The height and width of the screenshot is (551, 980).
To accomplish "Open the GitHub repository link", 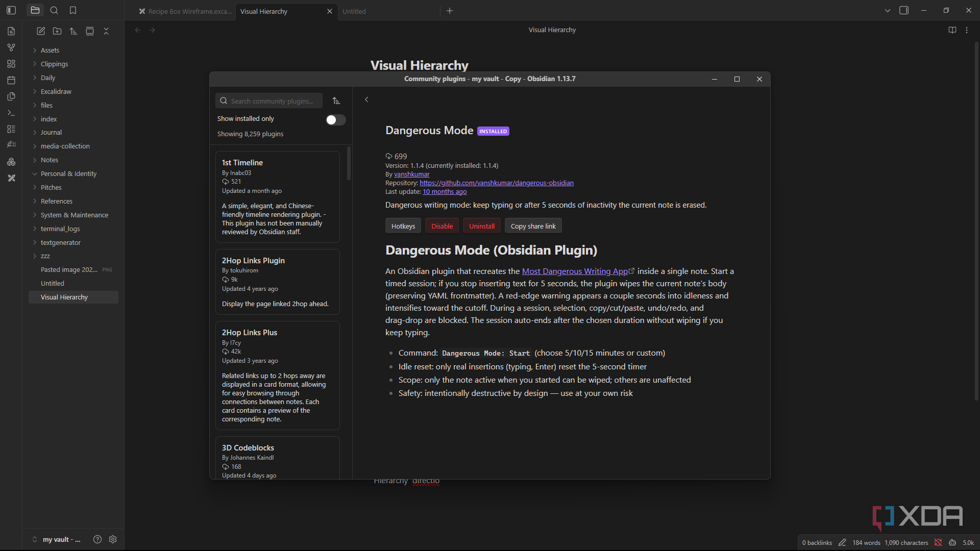I will (497, 183).
